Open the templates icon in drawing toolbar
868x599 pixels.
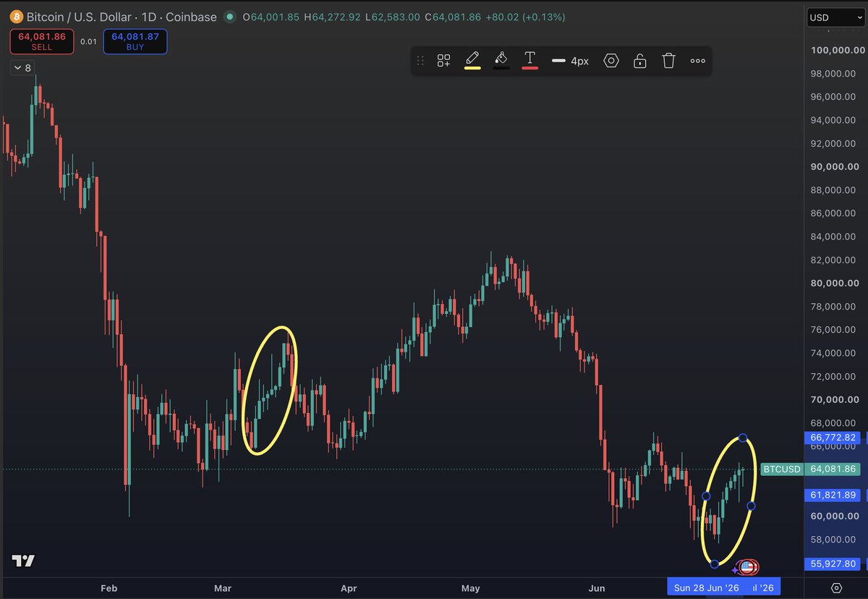point(443,61)
